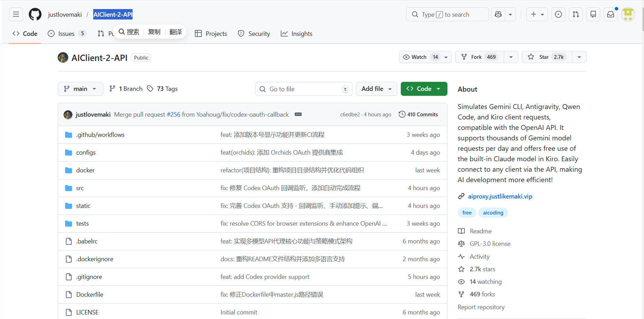The width and height of the screenshot is (644, 319).
Task: Click the Type / to search box
Action: pyautogui.click(x=447, y=14)
